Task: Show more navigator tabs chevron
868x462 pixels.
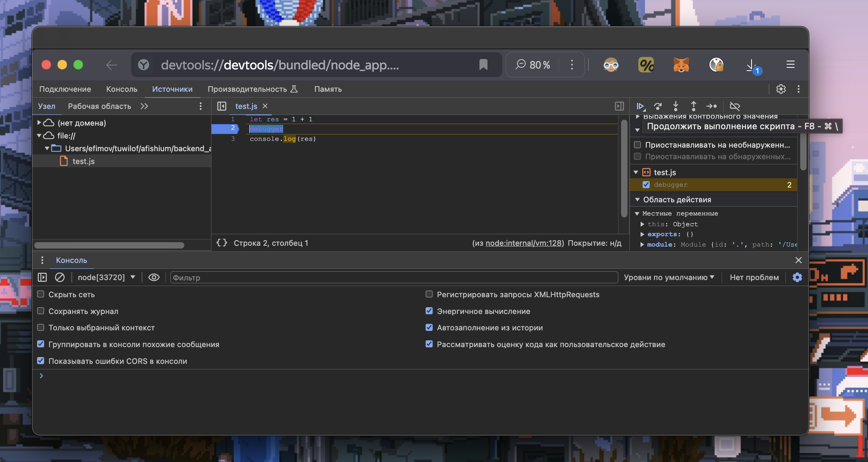Action: [144, 106]
